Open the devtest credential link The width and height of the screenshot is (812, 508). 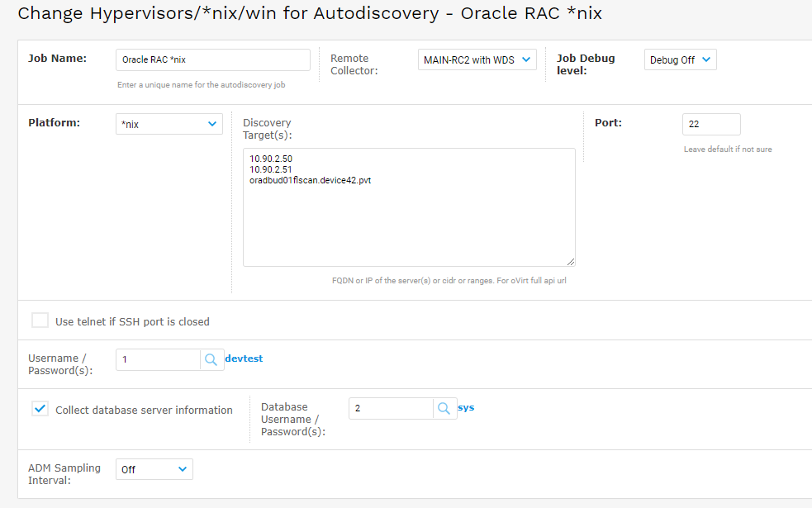[x=244, y=358]
